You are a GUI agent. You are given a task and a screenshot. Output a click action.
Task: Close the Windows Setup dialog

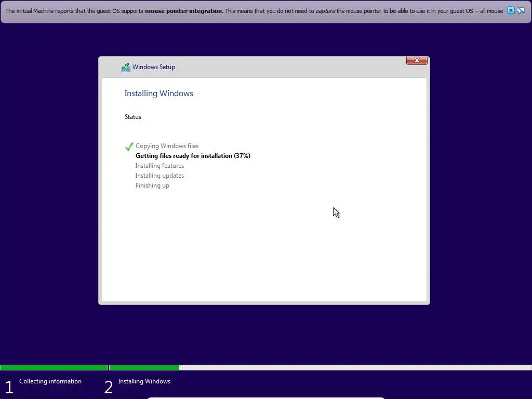(x=417, y=60)
